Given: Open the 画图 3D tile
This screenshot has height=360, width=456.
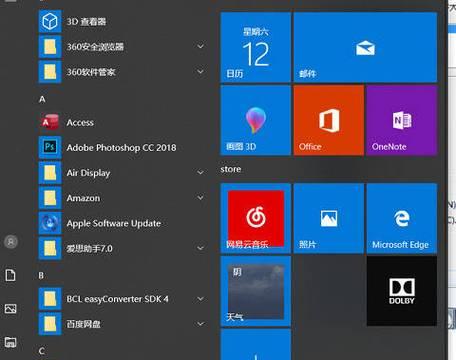Looking at the screenshot, I should (255, 120).
